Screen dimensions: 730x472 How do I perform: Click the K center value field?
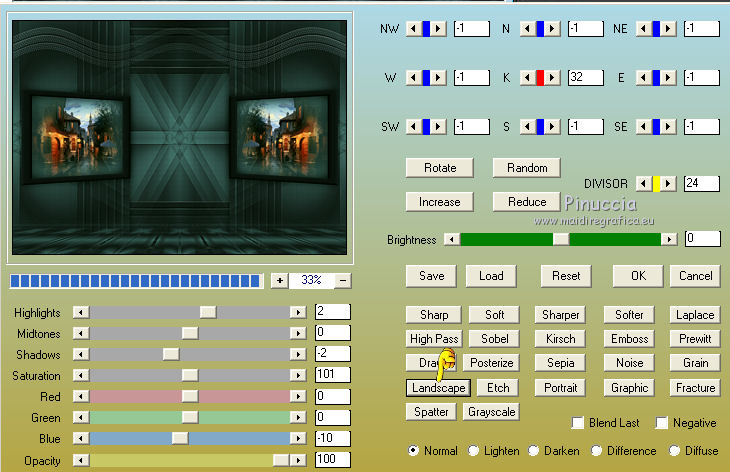point(586,77)
